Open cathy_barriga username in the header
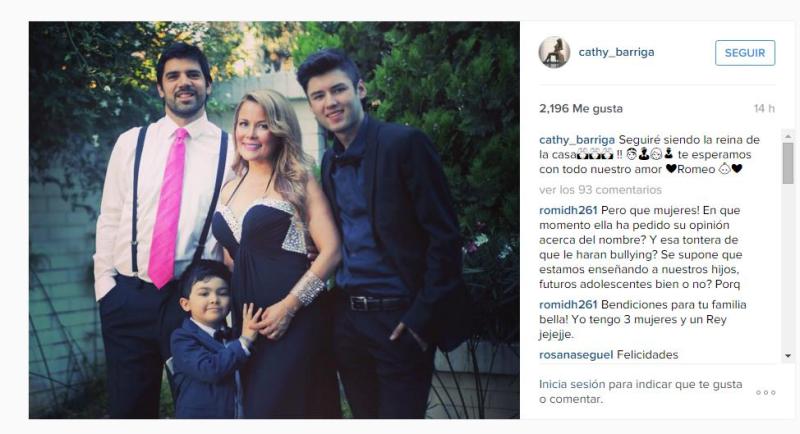Viewport: 800px width, 434px height. 616,52
